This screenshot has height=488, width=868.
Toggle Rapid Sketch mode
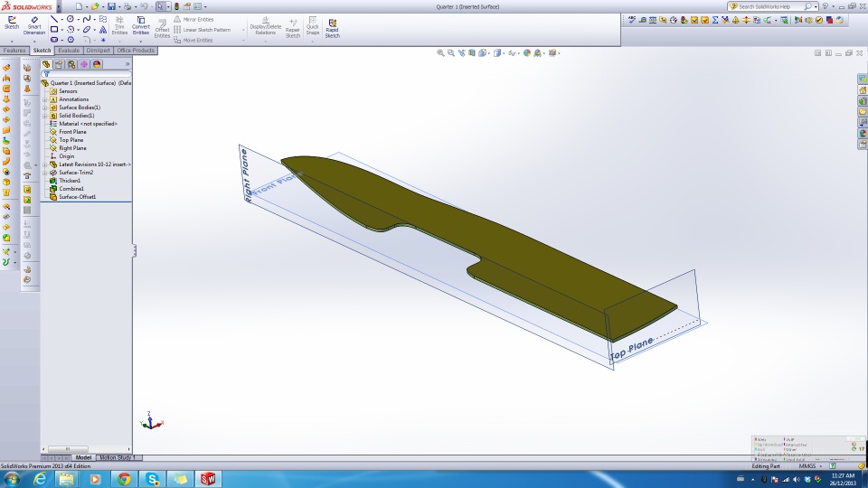point(332,29)
